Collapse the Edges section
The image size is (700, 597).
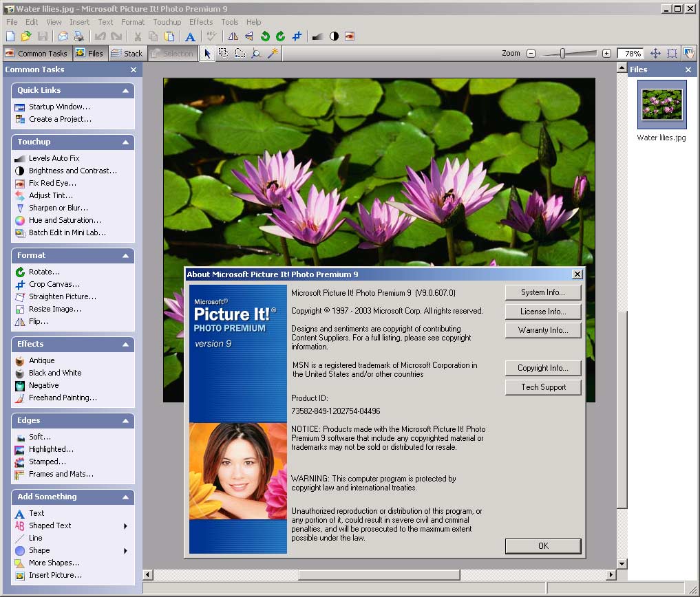125,421
